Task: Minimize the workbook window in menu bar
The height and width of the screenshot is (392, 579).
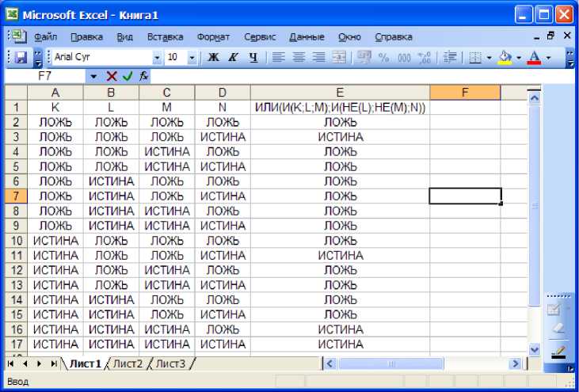Action: point(536,37)
